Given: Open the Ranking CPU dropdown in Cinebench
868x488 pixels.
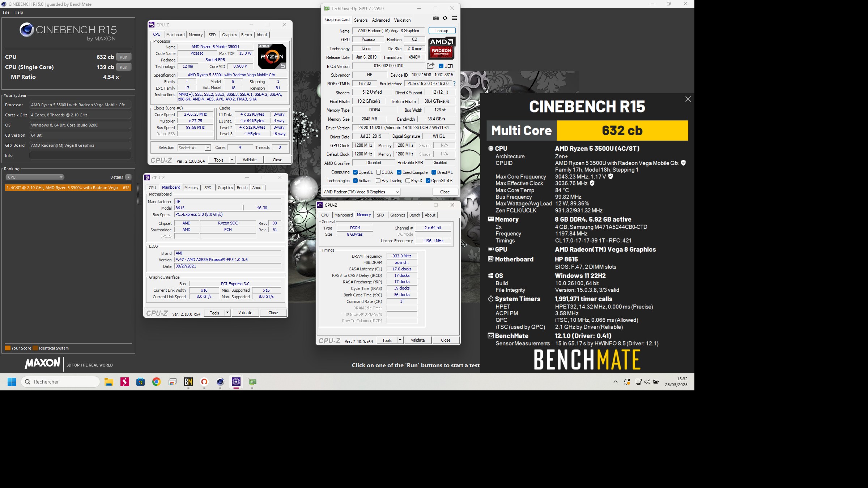Looking at the screenshot, I should (x=35, y=177).
